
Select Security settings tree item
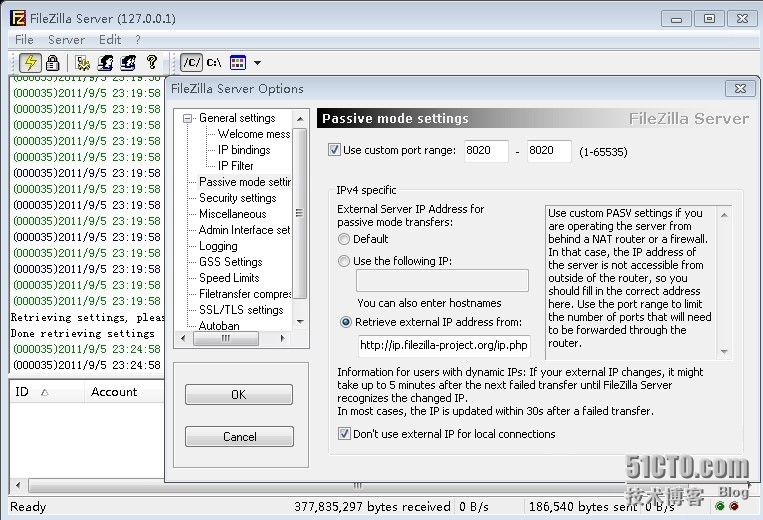click(x=237, y=198)
